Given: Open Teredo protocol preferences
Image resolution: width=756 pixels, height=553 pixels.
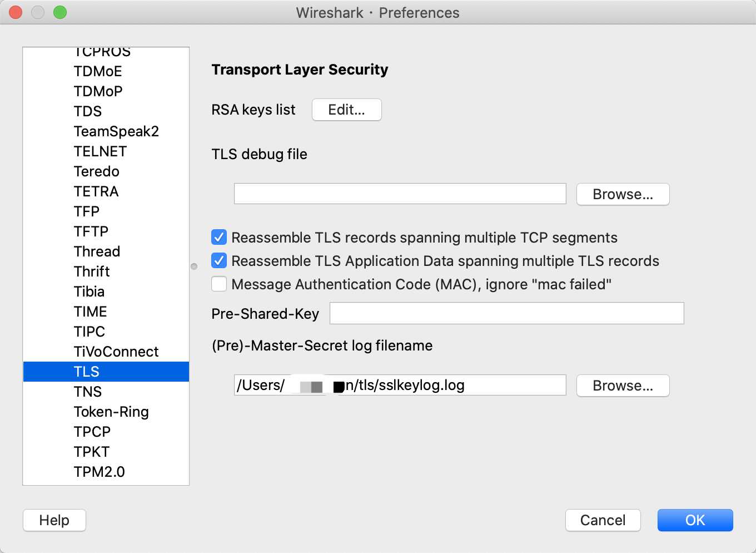Looking at the screenshot, I should (106, 171).
